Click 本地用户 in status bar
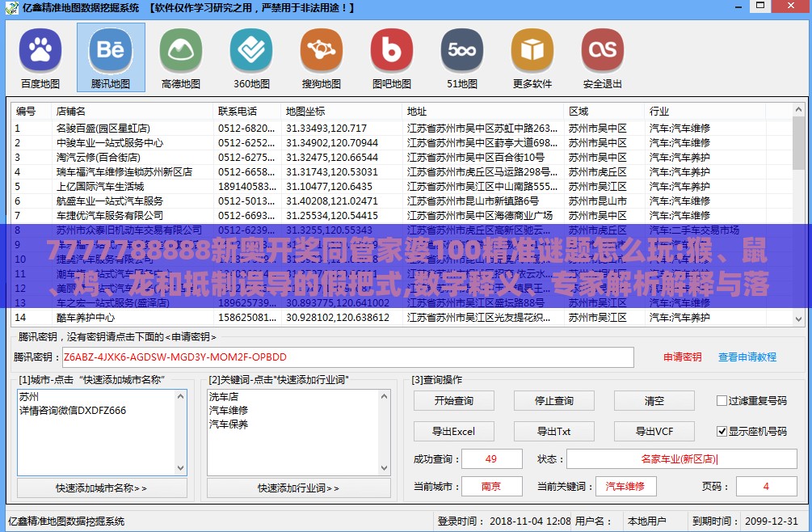This screenshot has width=812, height=532. [647, 521]
